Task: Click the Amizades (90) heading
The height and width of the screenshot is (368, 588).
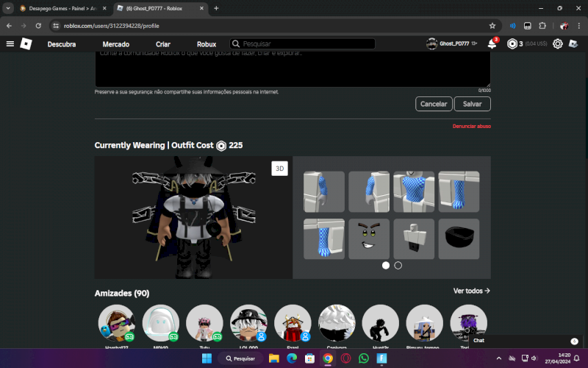Action: (x=122, y=293)
